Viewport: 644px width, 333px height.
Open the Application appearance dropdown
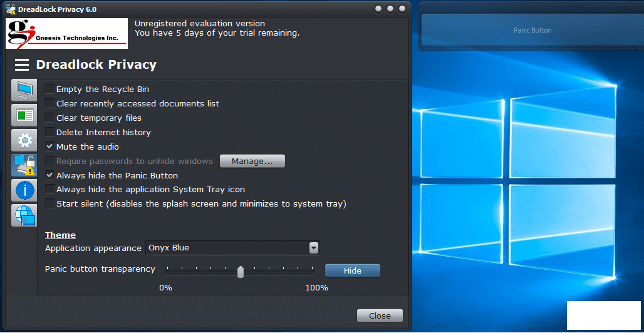[314, 248]
